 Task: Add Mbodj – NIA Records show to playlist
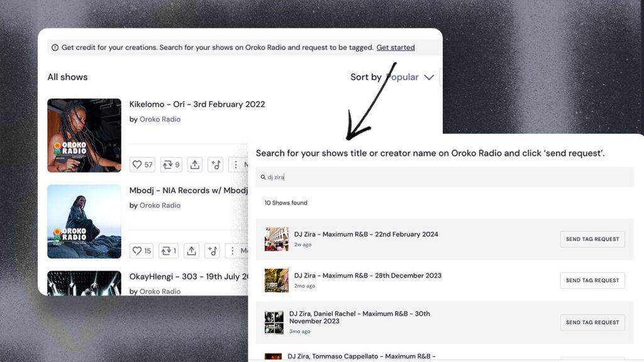[213, 251]
